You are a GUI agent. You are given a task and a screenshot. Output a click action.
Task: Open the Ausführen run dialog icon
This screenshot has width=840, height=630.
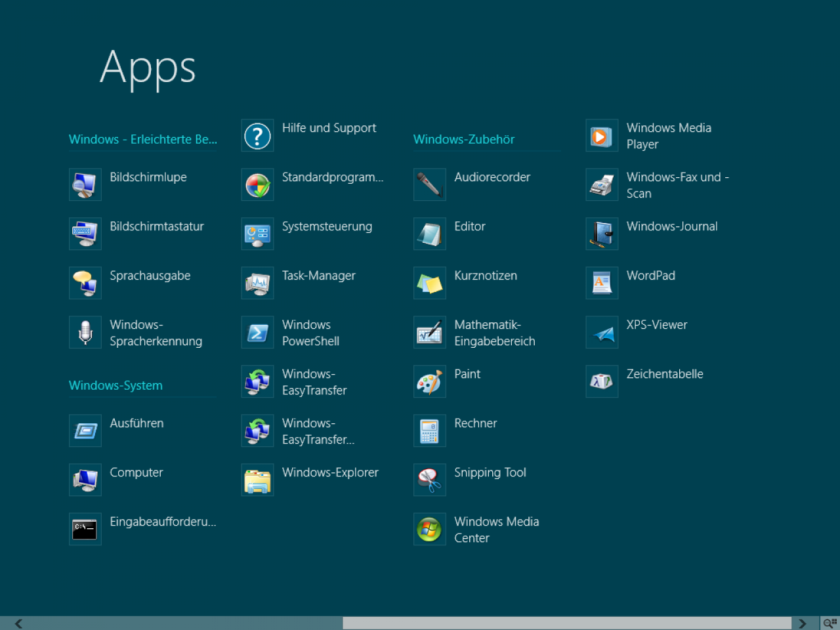tap(85, 430)
